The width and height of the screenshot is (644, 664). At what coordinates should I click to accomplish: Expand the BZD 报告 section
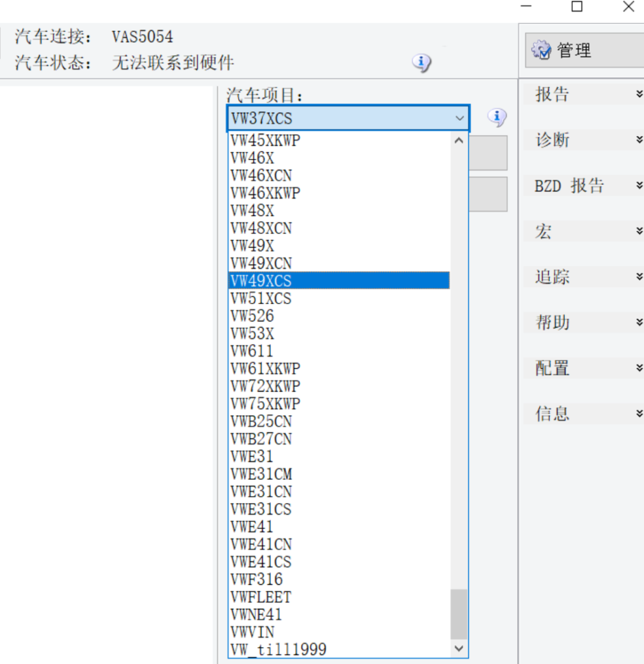(x=639, y=186)
